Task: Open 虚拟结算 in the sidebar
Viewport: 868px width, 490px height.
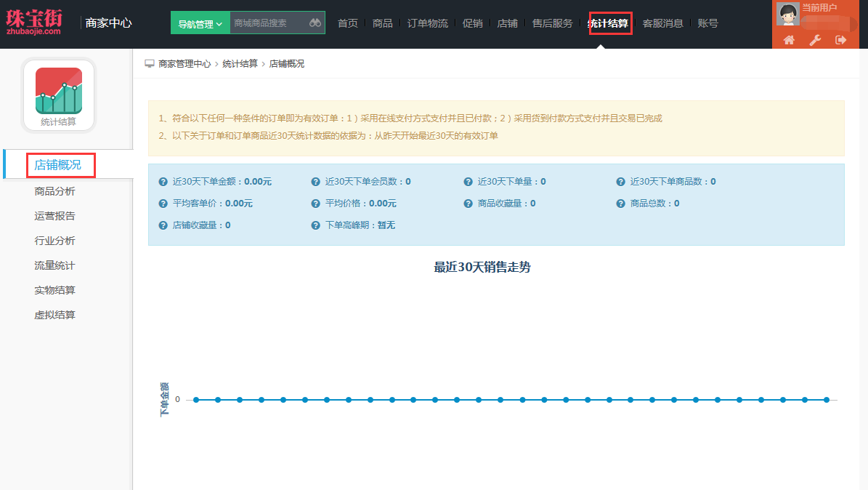Action: pos(54,315)
